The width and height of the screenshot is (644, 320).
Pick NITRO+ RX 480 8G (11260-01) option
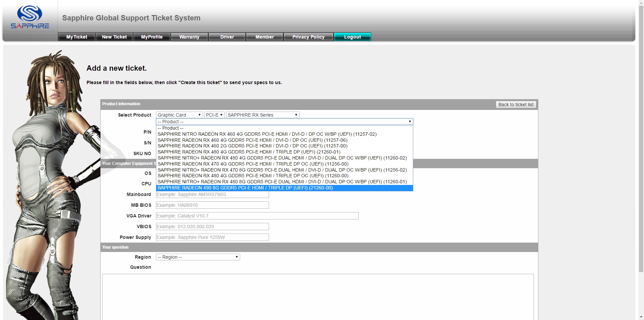coord(282,182)
